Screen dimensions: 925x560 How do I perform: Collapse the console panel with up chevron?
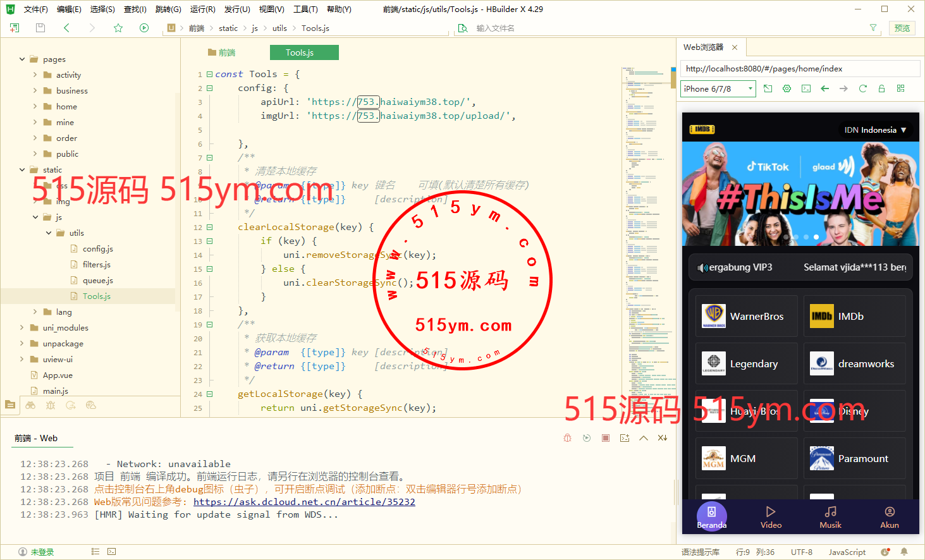[x=644, y=438]
